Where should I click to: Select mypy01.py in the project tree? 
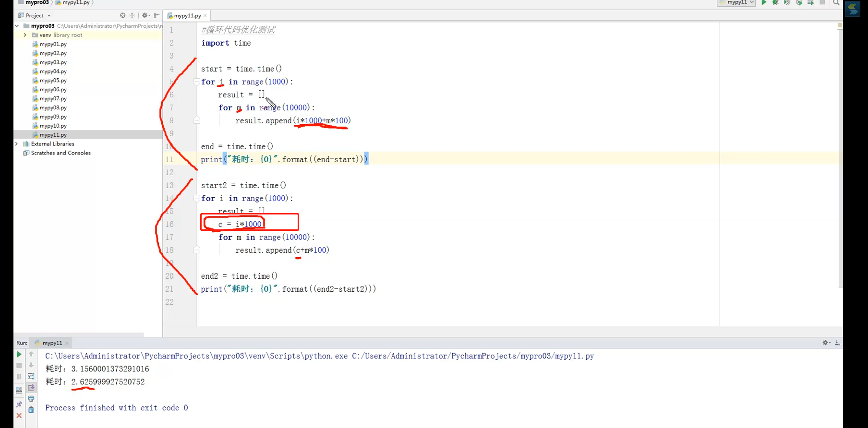[53, 44]
